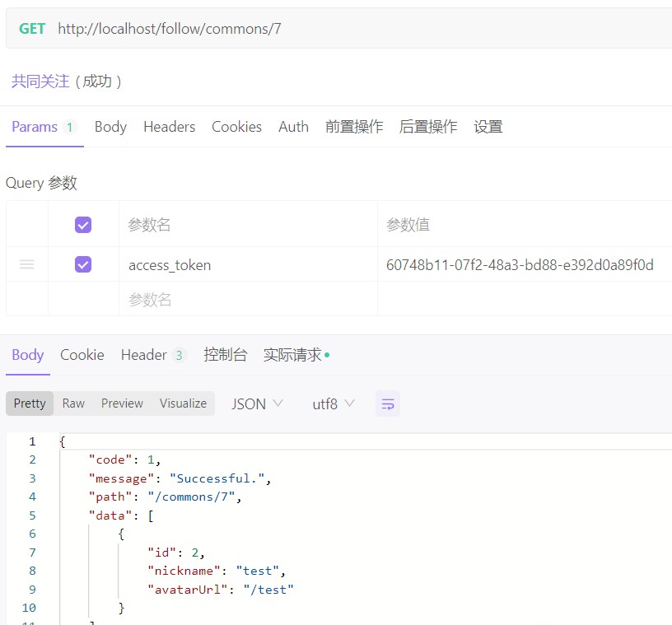Select the Visualize response view
The height and width of the screenshot is (625, 672).
(x=183, y=403)
